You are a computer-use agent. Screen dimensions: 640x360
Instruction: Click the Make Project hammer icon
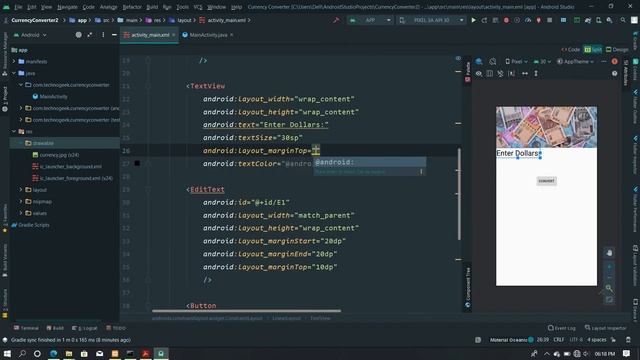(336, 20)
